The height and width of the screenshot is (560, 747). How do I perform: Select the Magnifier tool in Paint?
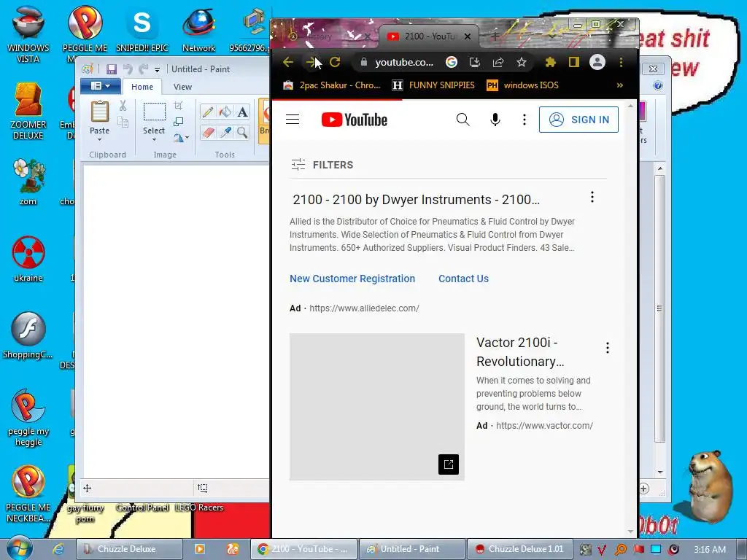tap(242, 133)
